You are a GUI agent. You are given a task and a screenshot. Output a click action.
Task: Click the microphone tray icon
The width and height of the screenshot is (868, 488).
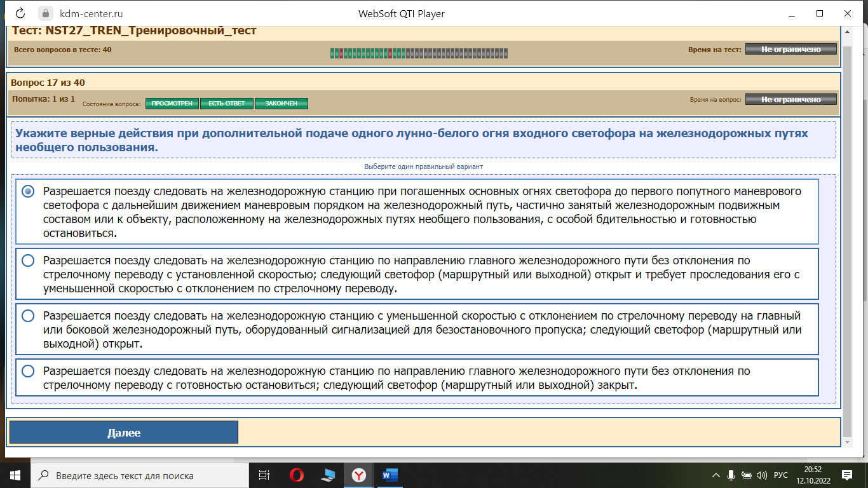[x=731, y=475]
